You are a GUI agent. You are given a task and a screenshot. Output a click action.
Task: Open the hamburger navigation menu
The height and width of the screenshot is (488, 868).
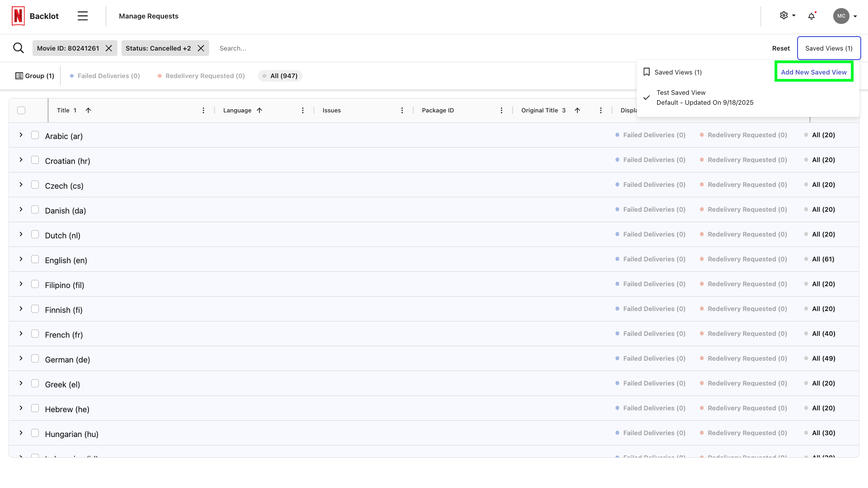tap(83, 15)
